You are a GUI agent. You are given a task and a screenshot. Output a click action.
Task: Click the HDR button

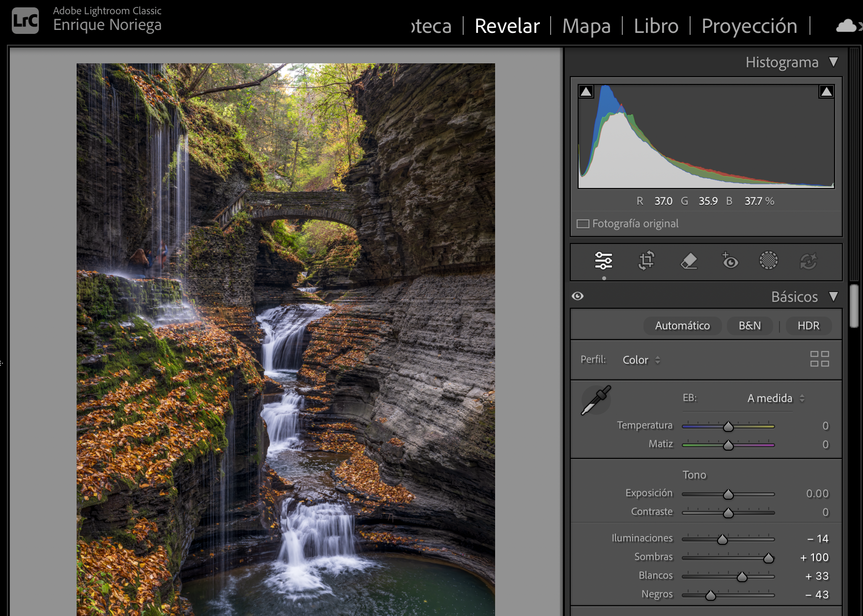[808, 325]
